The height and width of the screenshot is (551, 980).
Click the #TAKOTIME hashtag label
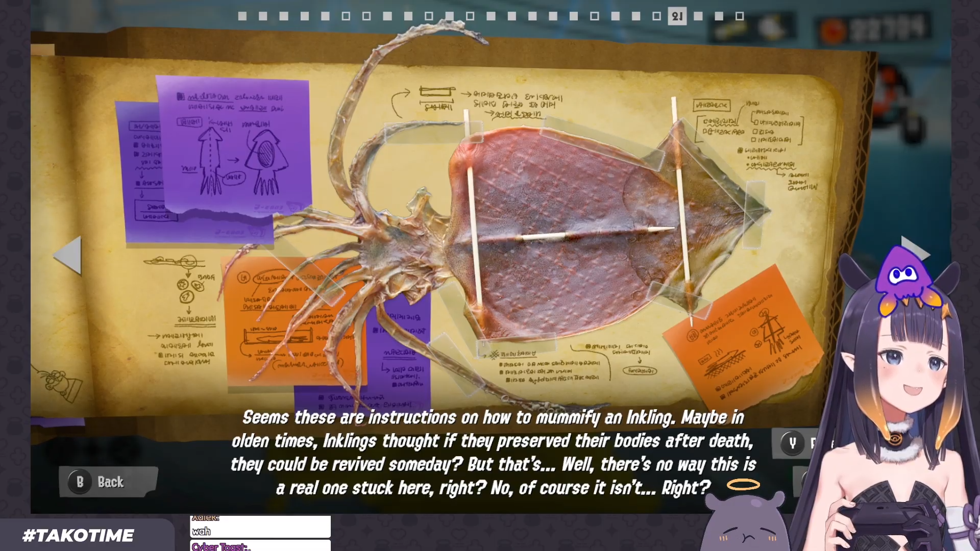point(78,535)
